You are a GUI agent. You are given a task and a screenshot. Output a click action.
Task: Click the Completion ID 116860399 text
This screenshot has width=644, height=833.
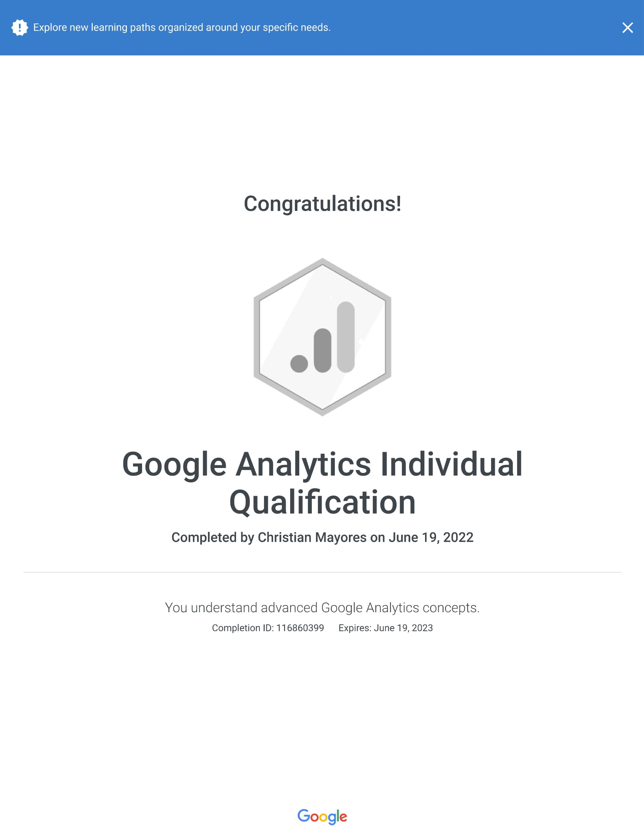[269, 628]
